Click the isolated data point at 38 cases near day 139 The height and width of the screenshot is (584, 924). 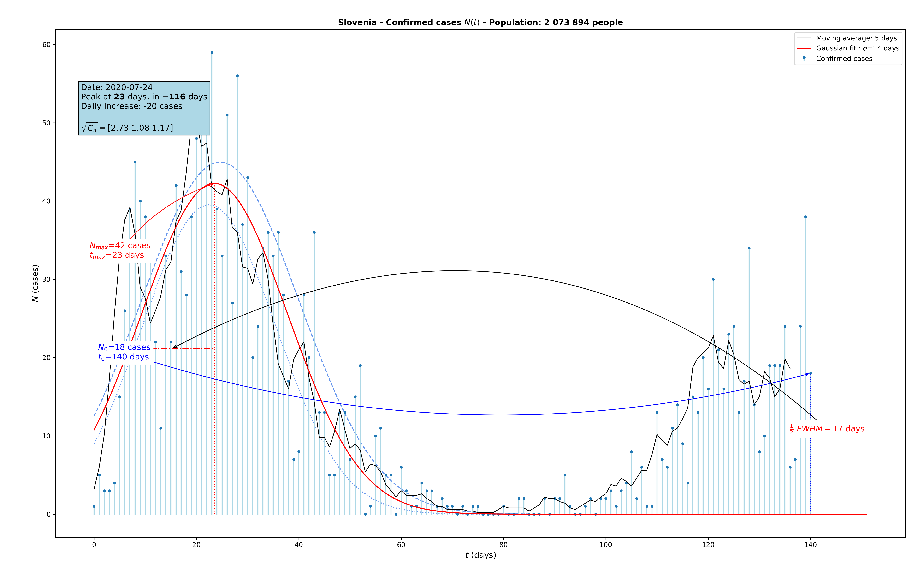pyautogui.click(x=806, y=217)
